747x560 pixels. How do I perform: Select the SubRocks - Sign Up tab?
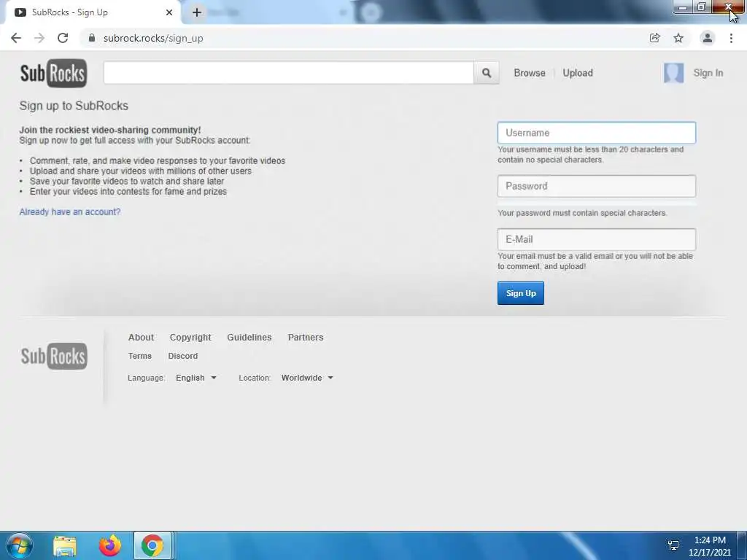[x=93, y=12]
